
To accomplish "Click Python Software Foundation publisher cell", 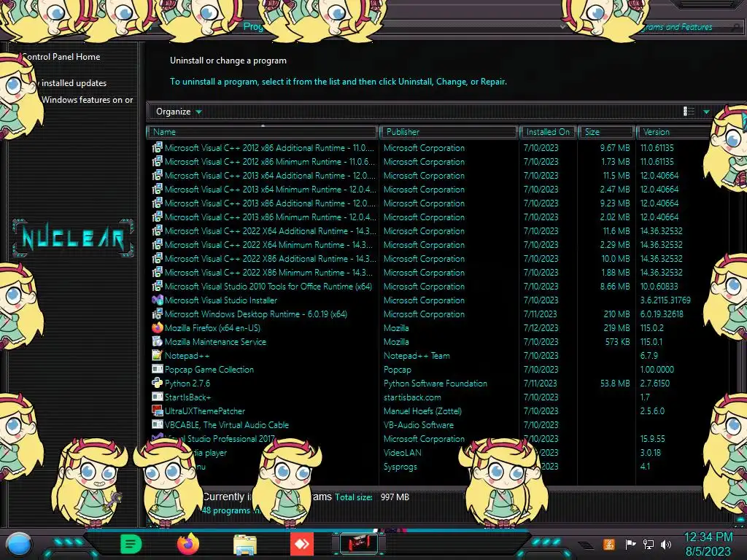I will (436, 383).
